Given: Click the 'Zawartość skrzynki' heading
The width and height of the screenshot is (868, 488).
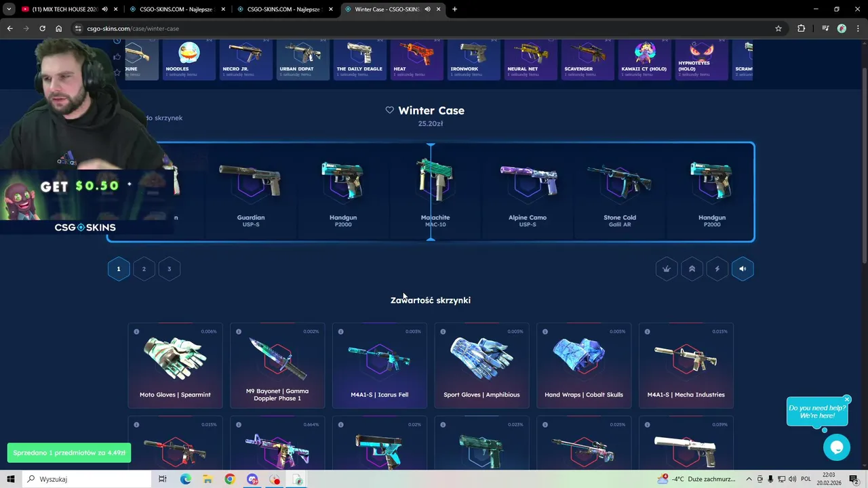Looking at the screenshot, I should tap(431, 300).
